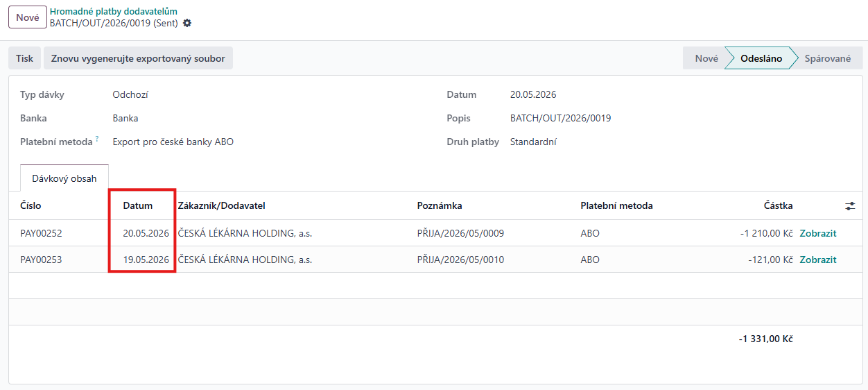Sort by the Zákazník/Dodavatel column header
This screenshot has height=390, width=868.
222,205
